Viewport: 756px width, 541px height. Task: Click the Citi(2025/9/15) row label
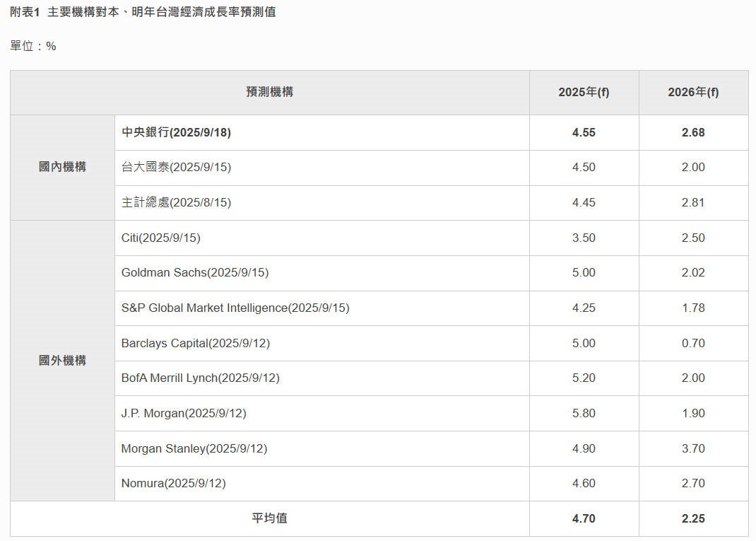pos(160,238)
